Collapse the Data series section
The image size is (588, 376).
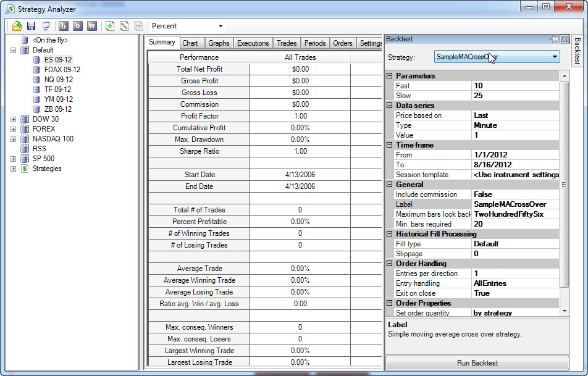390,106
